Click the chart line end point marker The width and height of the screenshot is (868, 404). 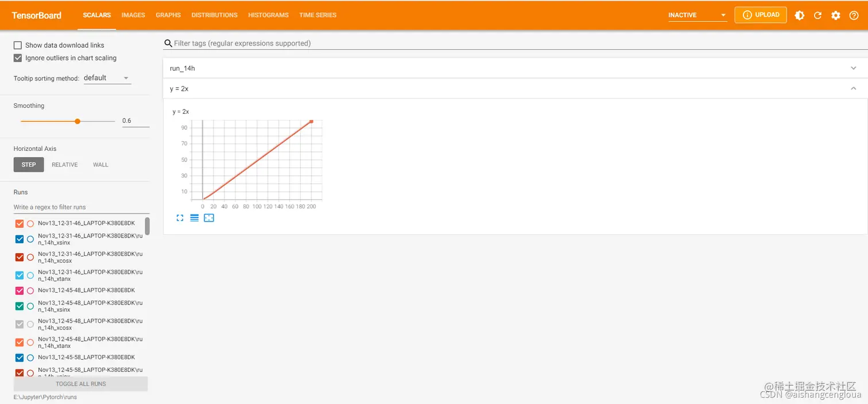[x=311, y=121]
